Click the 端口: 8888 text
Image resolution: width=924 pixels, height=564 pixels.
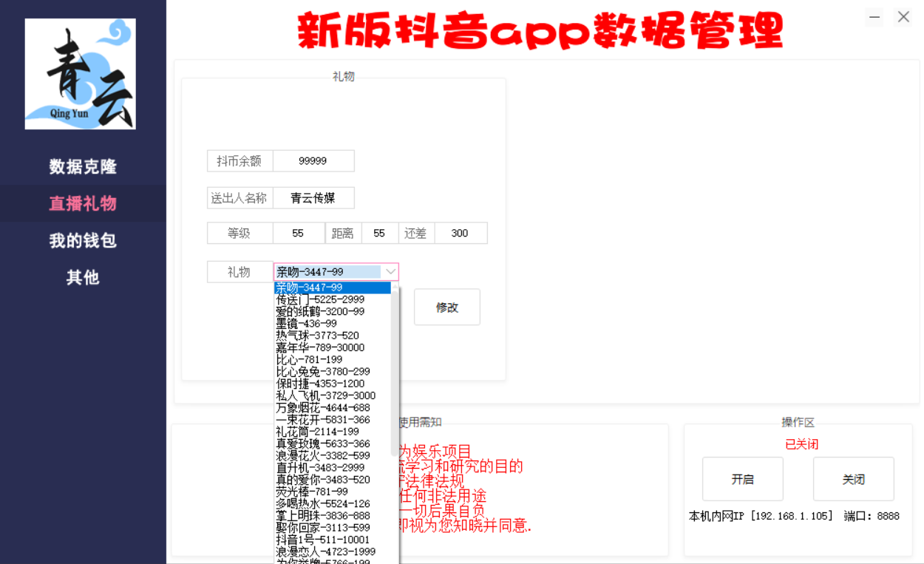872,516
